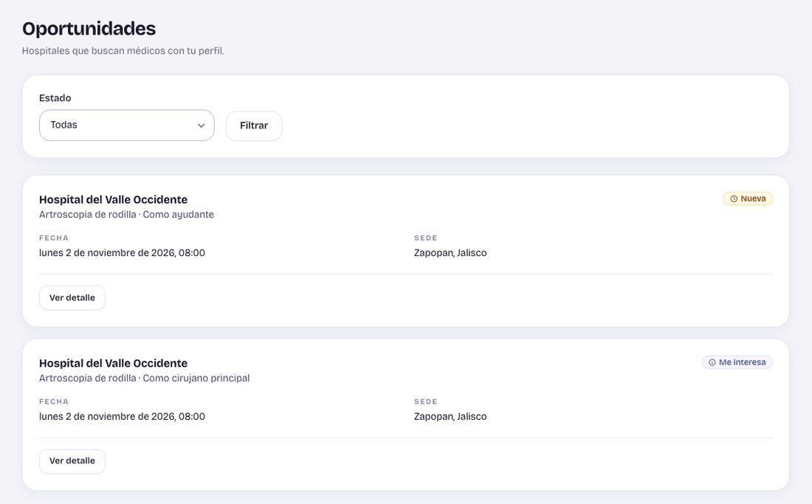Click first Hospital del Valle Occidente title
812x504 pixels.
point(114,200)
